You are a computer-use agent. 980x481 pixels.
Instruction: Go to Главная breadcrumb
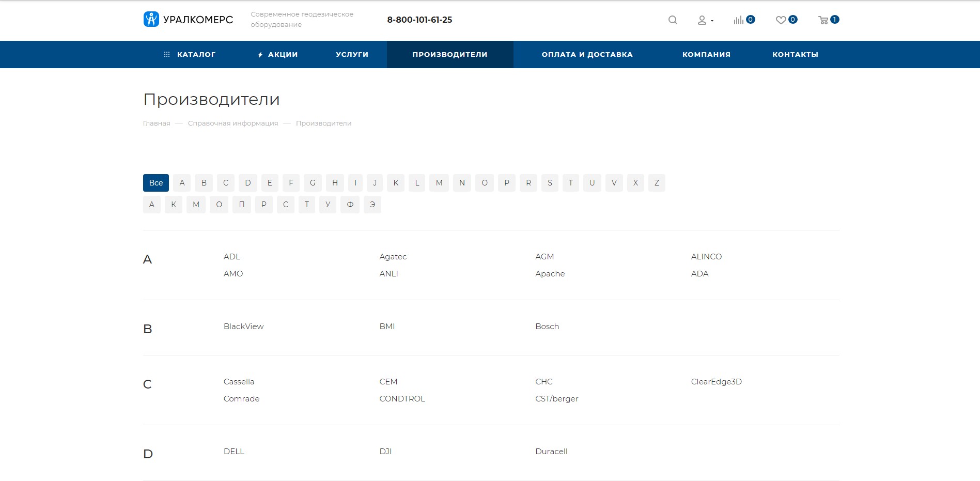coord(157,123)
